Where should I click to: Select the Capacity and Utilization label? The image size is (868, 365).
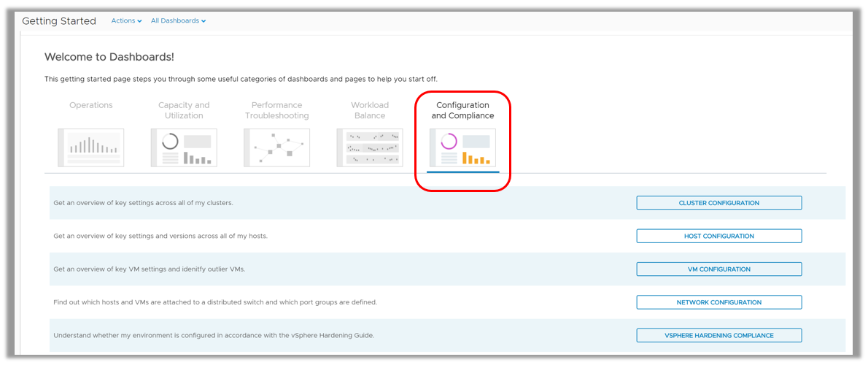pyautogui.click(x=184, y=110)
